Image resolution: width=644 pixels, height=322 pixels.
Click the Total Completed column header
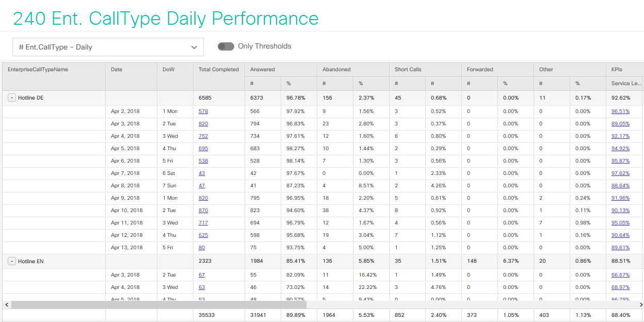pyautogui.click(x=218, y=70)
